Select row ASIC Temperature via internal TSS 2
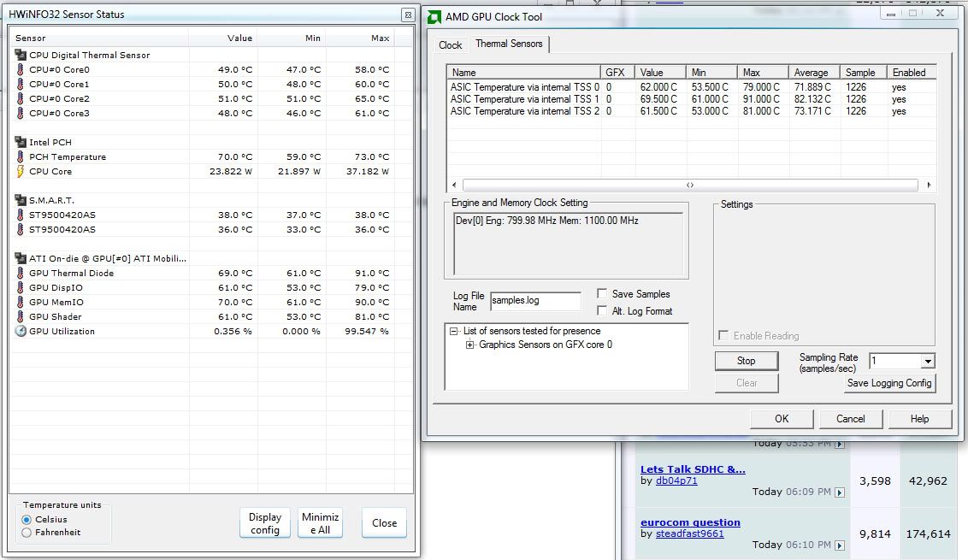 click(x=690, y=111)
